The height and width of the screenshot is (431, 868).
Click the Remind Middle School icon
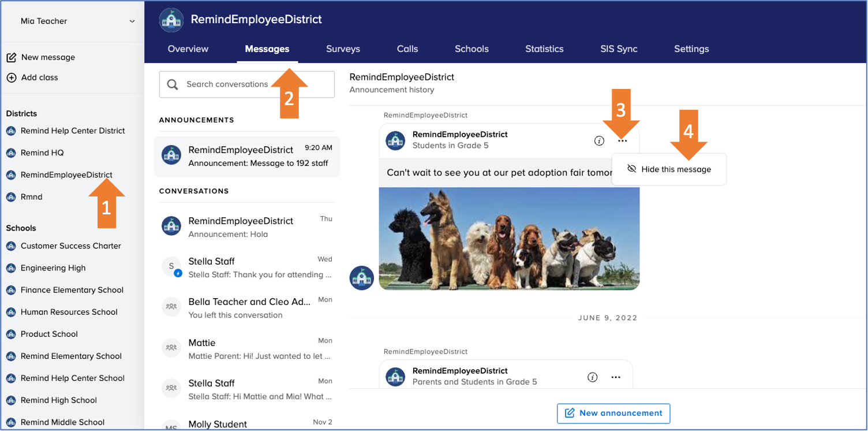(10, 422)
